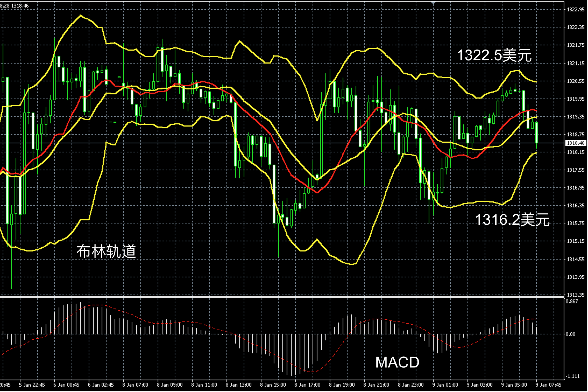Click the OHLC readout at top-left corner
588x392 pixels.
pos(14,6)
